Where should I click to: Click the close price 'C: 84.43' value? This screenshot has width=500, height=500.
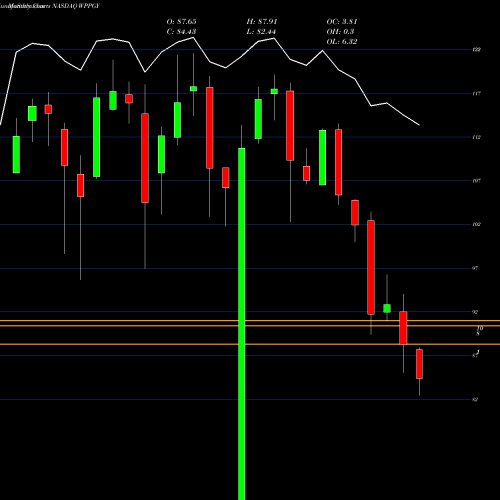[x=181, y=32]
